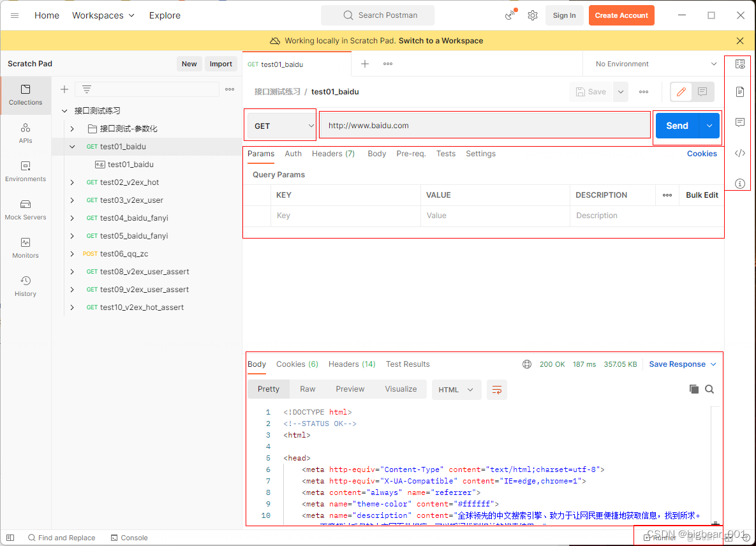
Task: Open Save options dropdown arrow
Action: pyautogui.click(x=621, y=92)
